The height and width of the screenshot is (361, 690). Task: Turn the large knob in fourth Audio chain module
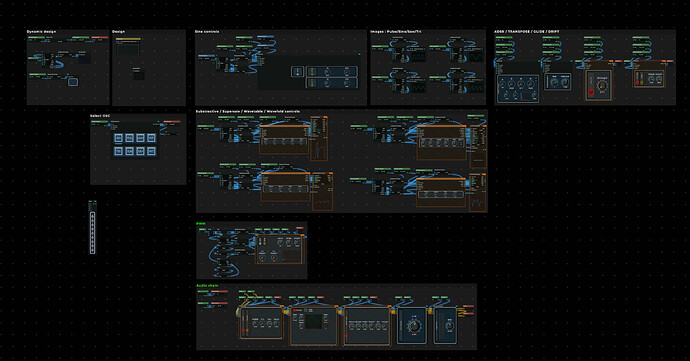point(414,326)
